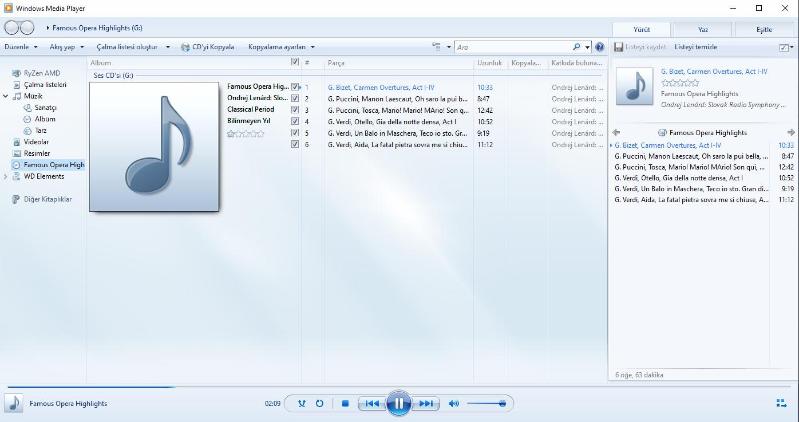
Task: Open Kopyalama ayarları dropdown
Action: (x=281, y=47)
